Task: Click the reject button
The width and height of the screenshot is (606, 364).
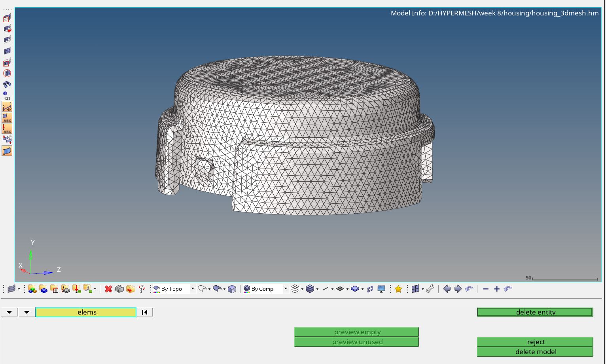Action: tap(535, 342)
